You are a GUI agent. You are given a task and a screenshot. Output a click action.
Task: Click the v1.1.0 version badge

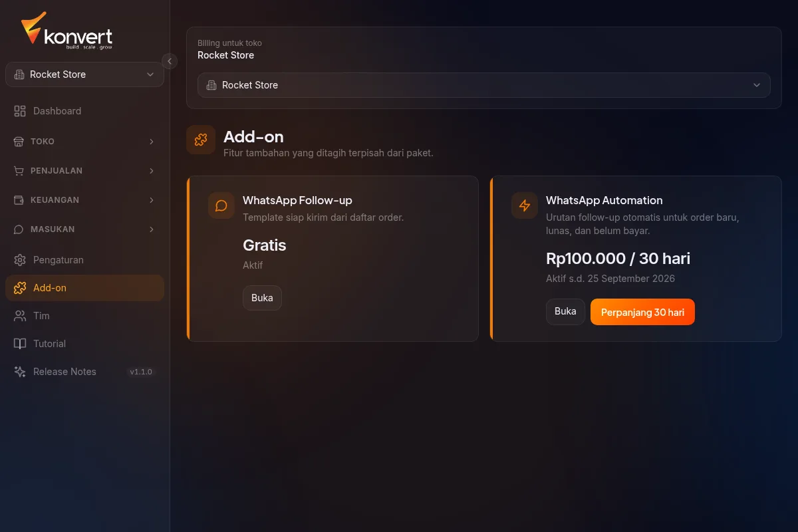pos(141,372)
